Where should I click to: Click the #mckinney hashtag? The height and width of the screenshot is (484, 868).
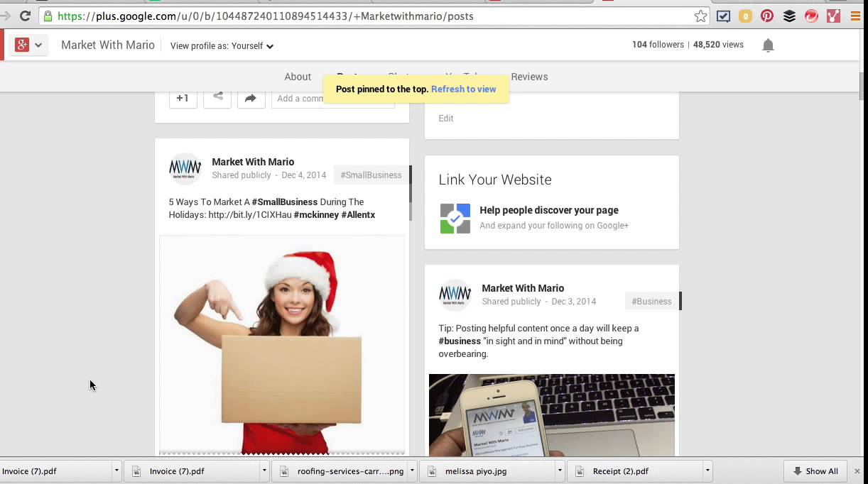coord(316,214)
